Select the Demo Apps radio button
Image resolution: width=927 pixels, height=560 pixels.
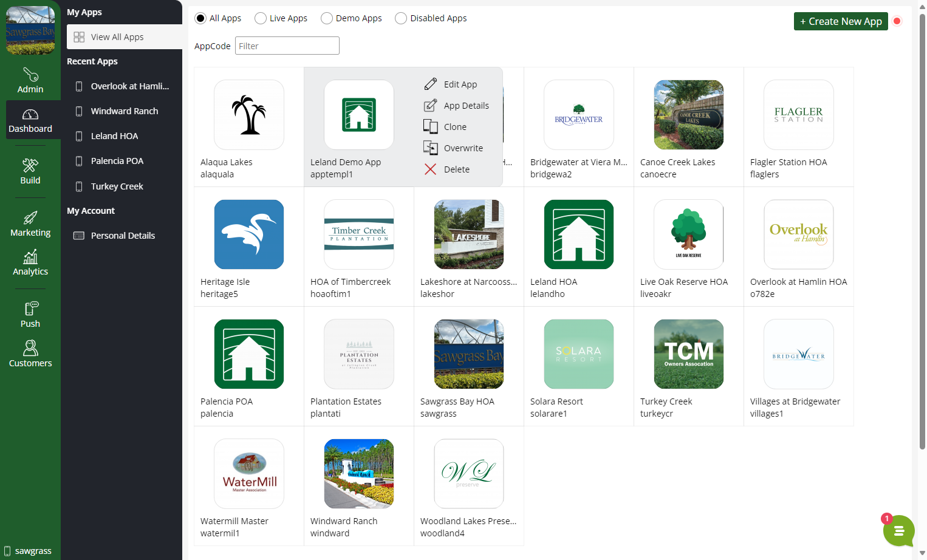pyautogui.click(x=327, y=18)
